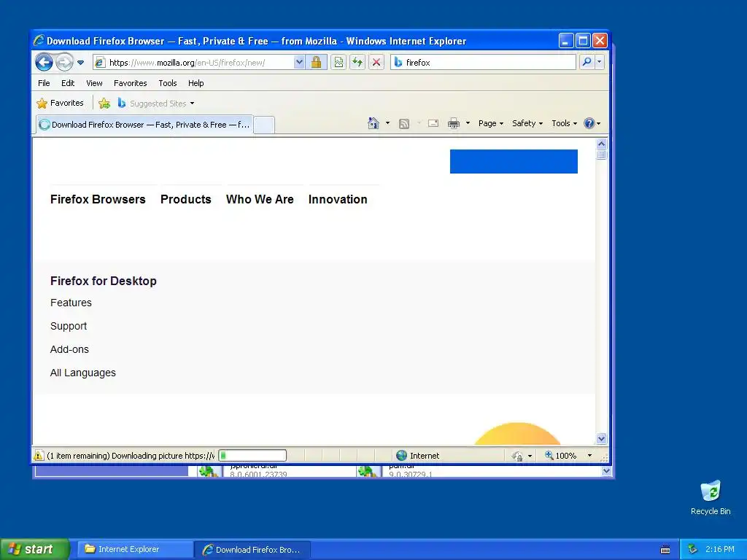Viewport: 747px width, 560px height.
Task: Open the Safety command menu
Action: click(x=527, y=123)
